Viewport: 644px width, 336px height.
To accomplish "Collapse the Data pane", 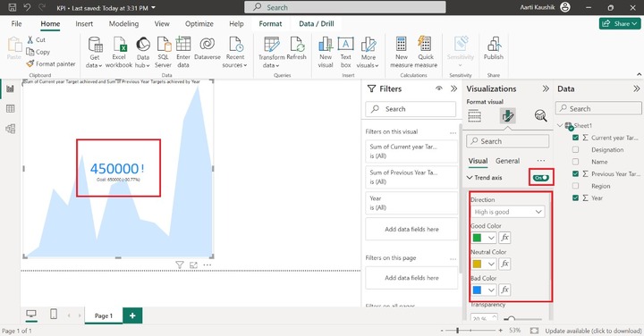I will pos(637,88).
